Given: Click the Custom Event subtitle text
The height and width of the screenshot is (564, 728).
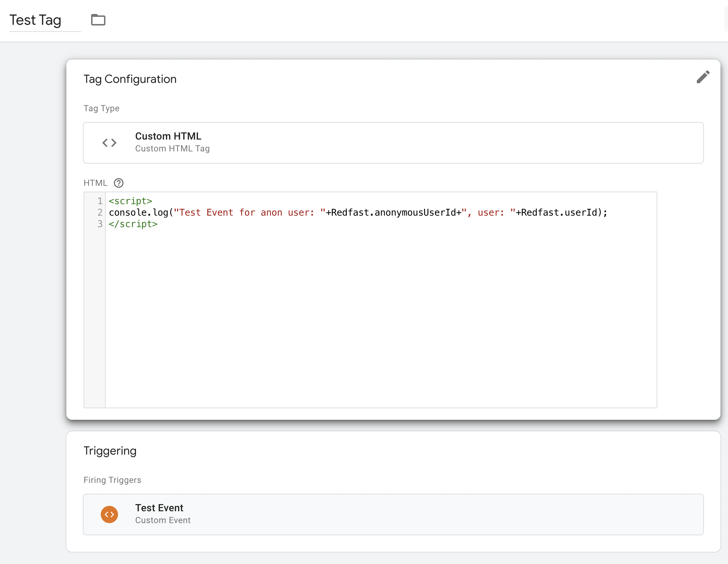Looking at the screenshot, I should coord(163,520).
